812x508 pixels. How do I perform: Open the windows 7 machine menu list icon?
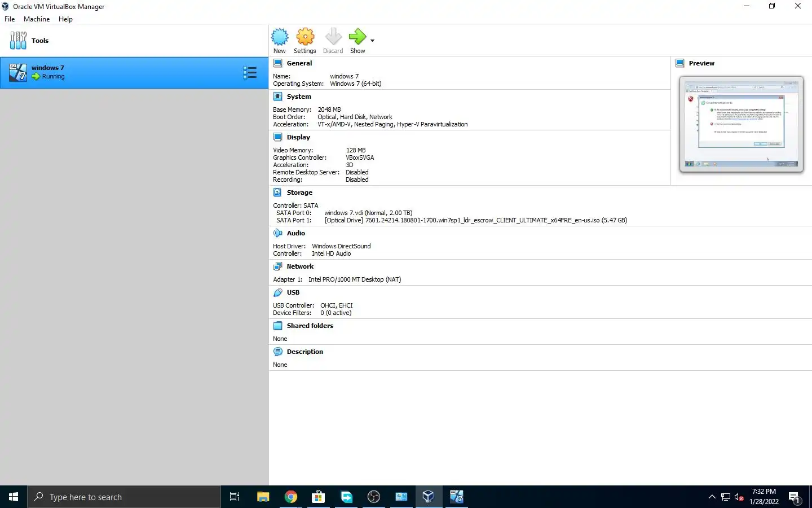250,72
